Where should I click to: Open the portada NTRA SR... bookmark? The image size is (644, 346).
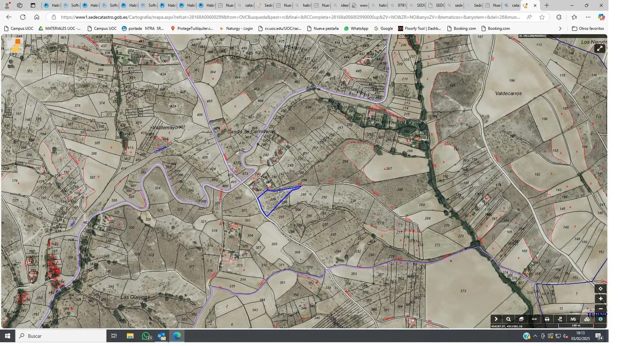point(143,28)
